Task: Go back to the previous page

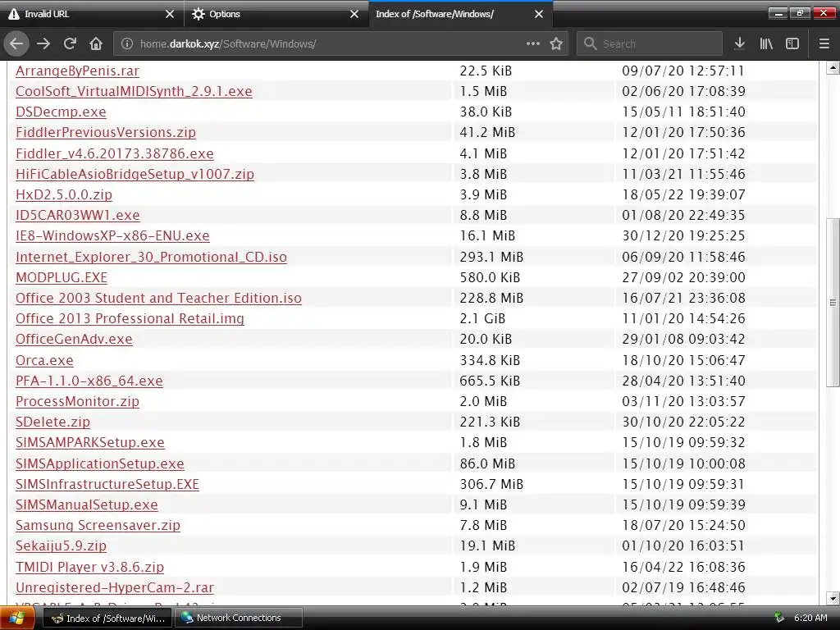Action: 16,43
